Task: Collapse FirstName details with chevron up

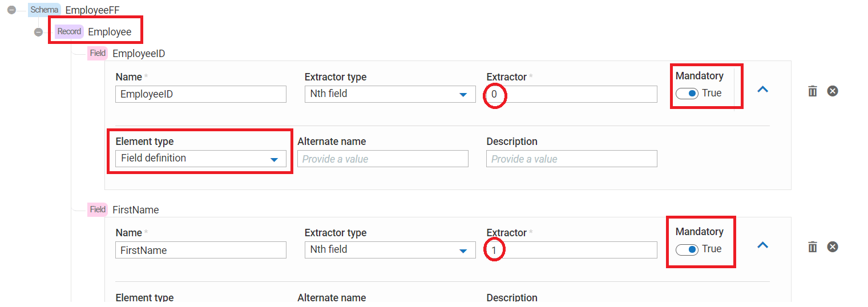Action: 762,245
